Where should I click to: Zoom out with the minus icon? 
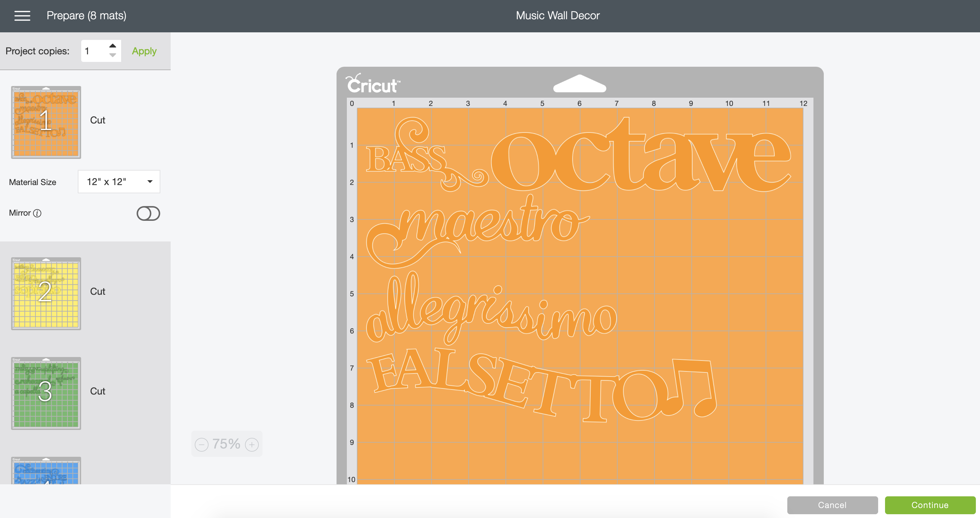tap(201, 444)
